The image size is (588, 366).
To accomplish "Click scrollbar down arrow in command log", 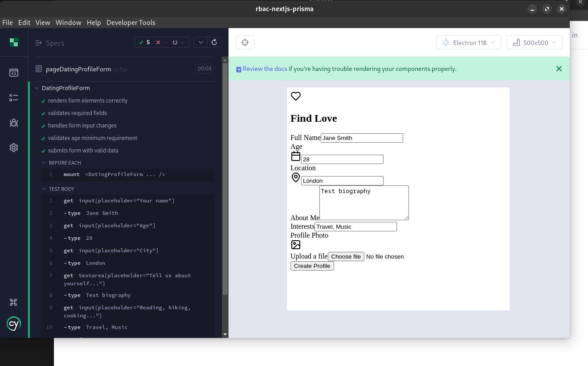I will tap(225, 334).
